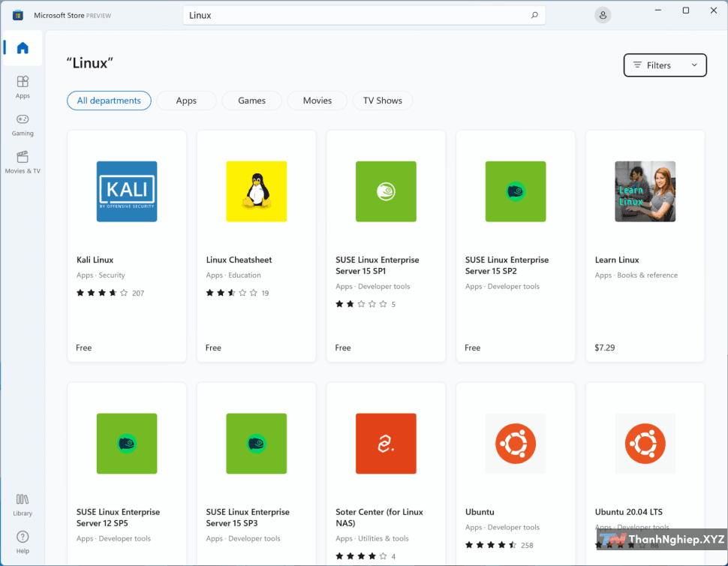Open the Linux Cheatsheet penguin icon
This screenshot has height=566, width=728.
[x=256, y=191]
